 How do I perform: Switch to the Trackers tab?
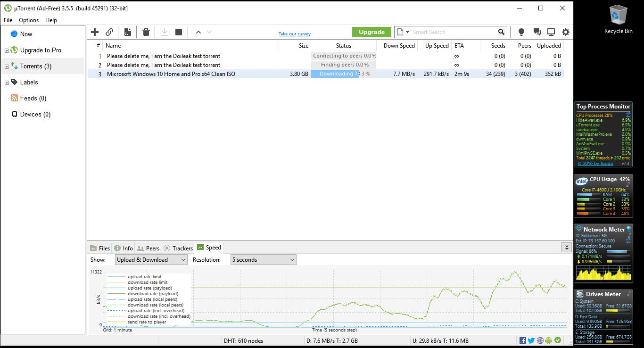tap(178, 248)
